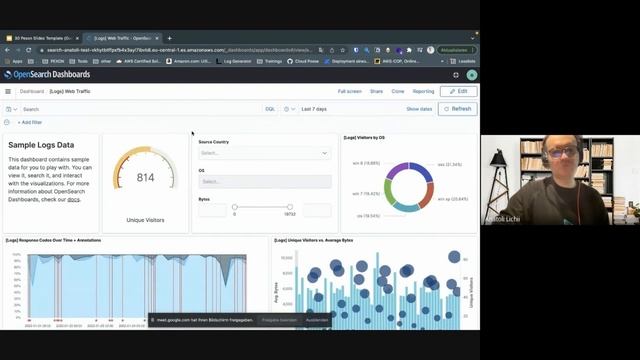Screen dimensions: 640x360
Task: Click the Bytes maximum value field
Action: pyautogui.click(x=317, y=211)
